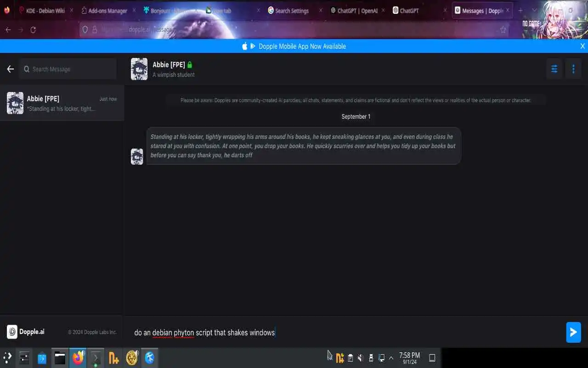Click the message text input box
This screenshot has height=368, width=588.
(x=345, y=332)
